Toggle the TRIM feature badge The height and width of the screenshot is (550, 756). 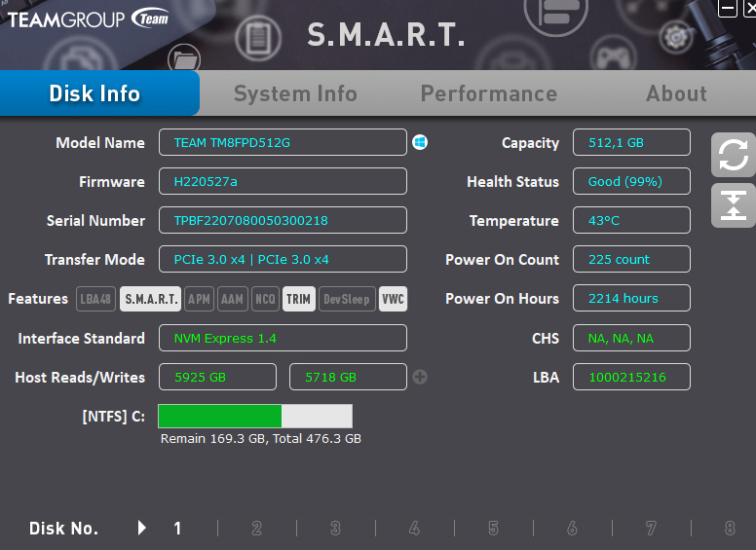pos(299,299)
